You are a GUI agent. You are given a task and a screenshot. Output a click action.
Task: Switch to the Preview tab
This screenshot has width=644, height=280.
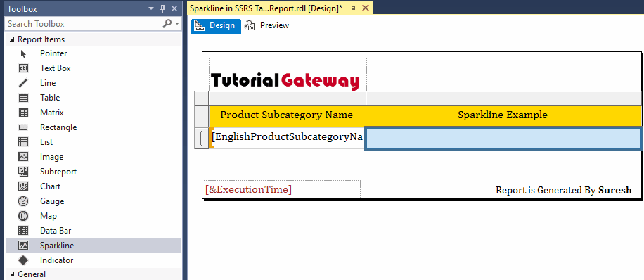pos(267,25)
